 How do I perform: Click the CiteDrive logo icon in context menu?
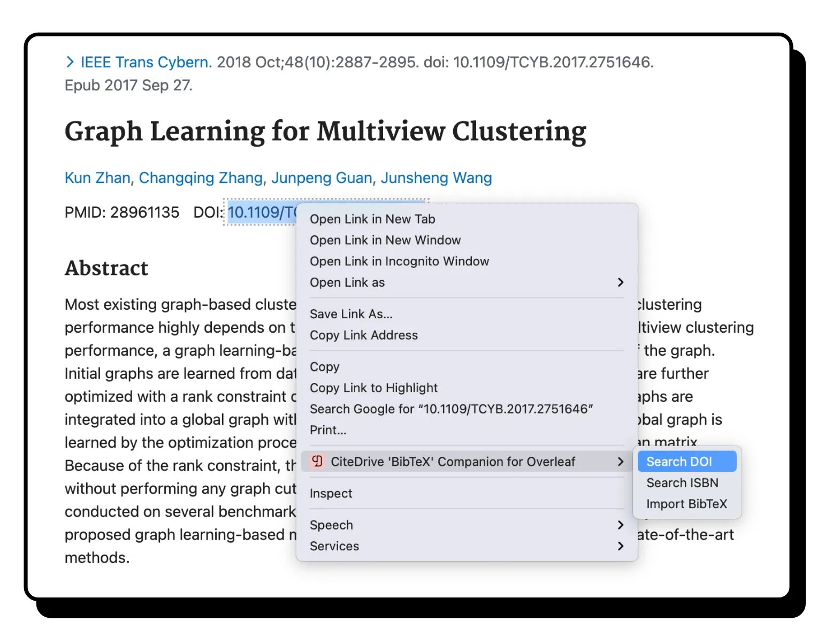317,461
